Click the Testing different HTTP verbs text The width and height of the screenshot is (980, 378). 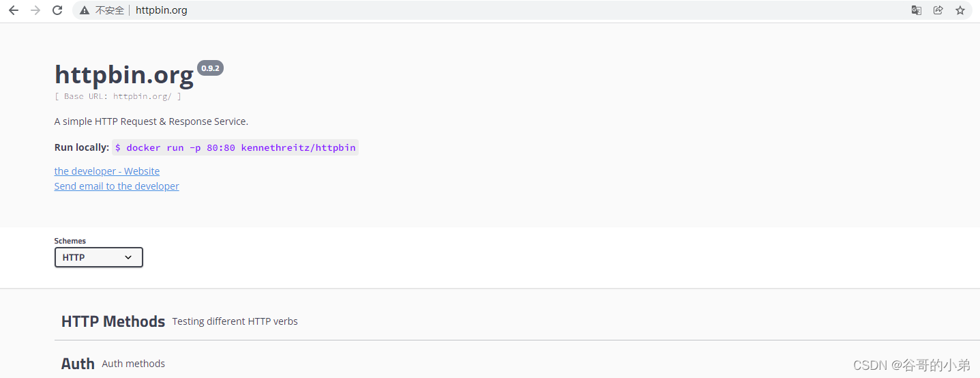pyautogui.click(x=235, y=321)
